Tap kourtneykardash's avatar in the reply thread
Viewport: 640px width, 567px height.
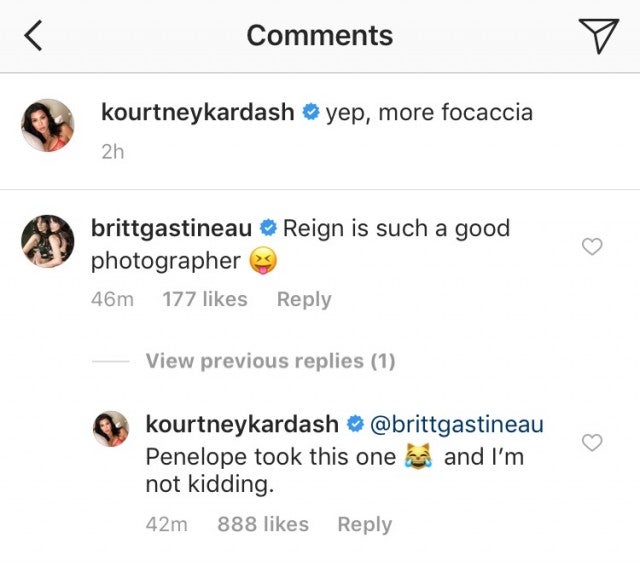pos(110,428)
